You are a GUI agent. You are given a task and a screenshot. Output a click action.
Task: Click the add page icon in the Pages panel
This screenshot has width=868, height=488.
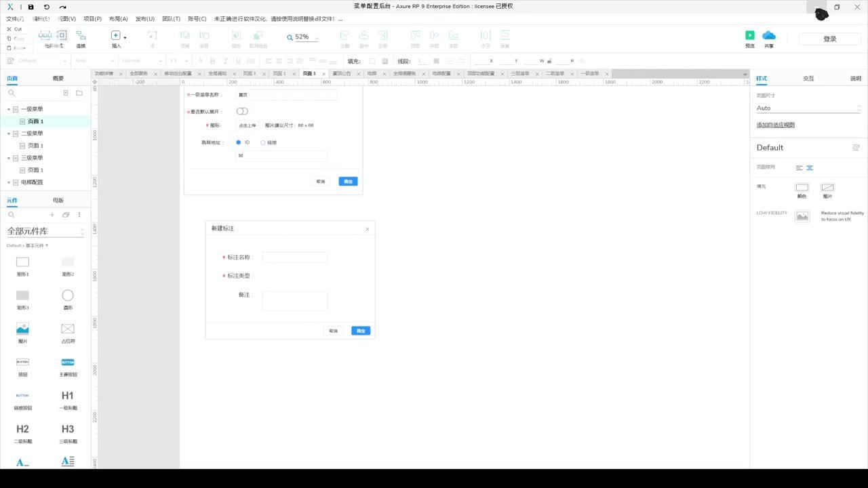pyautogui.click(x=66, y=93)
